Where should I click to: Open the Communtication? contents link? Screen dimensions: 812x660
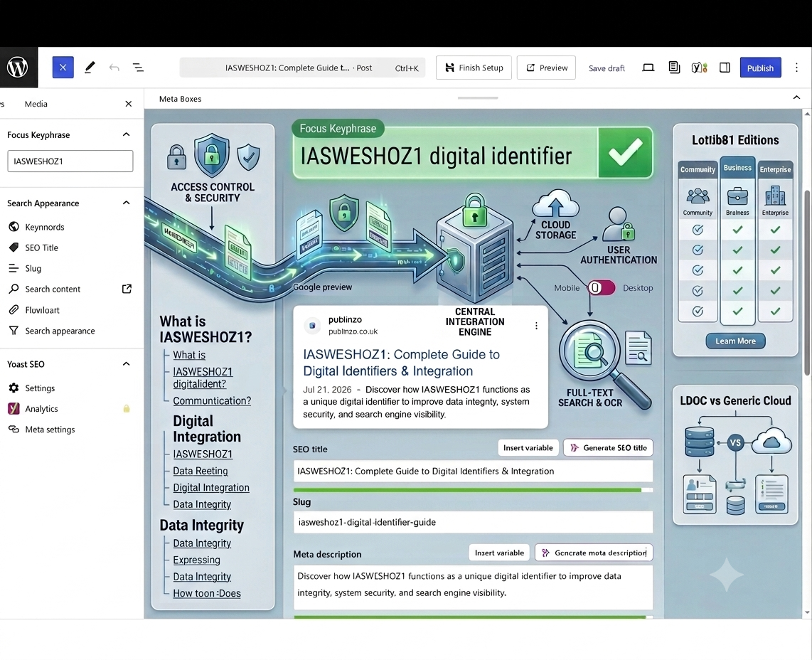[x=212, y=401]
